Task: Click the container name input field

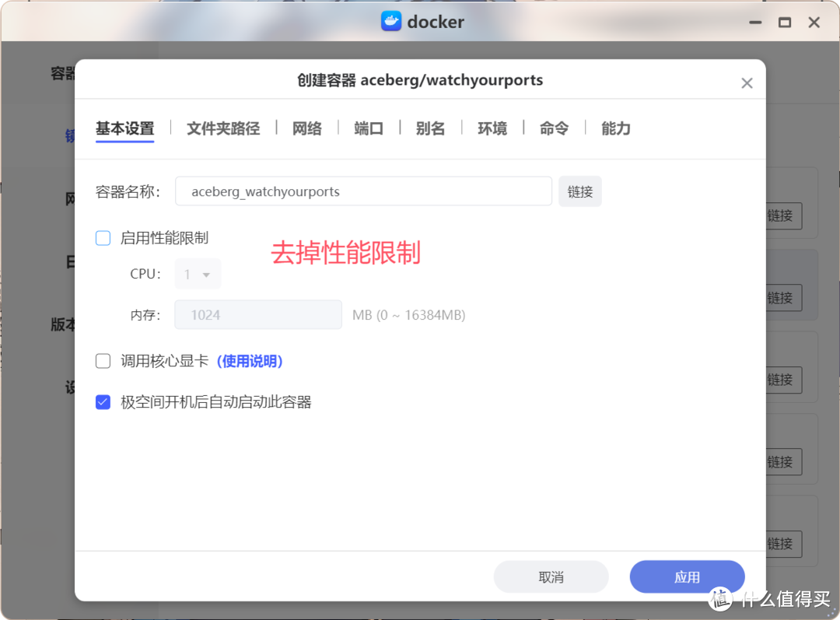Action: pyautogui.click(x=363, y=191)
